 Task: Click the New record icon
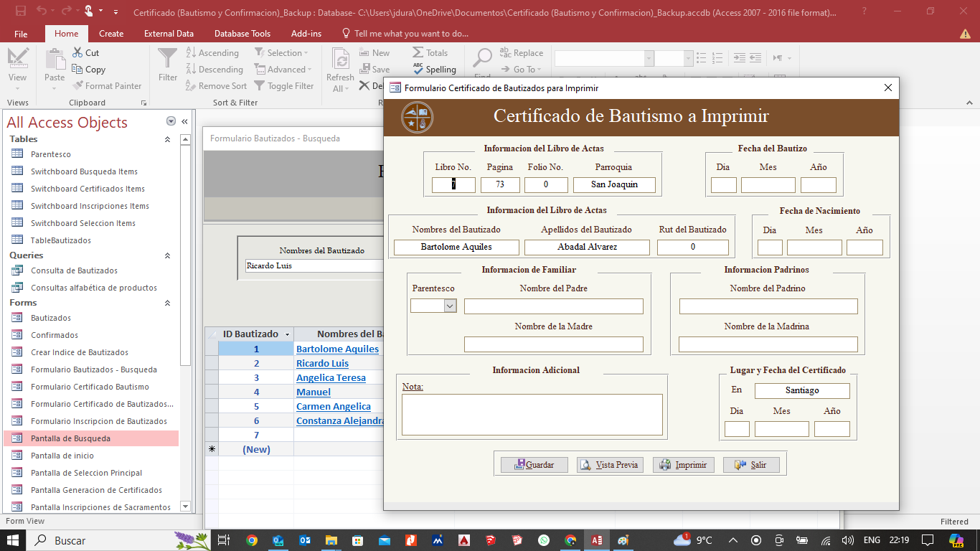point(363,52)
